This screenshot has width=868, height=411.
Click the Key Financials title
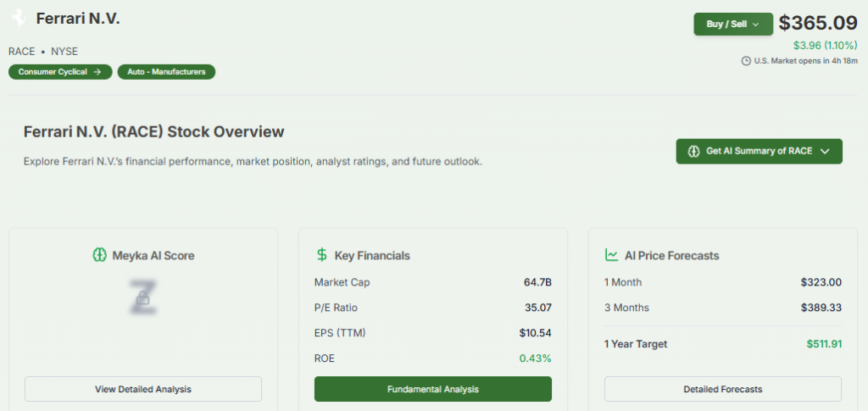point(372,256)
